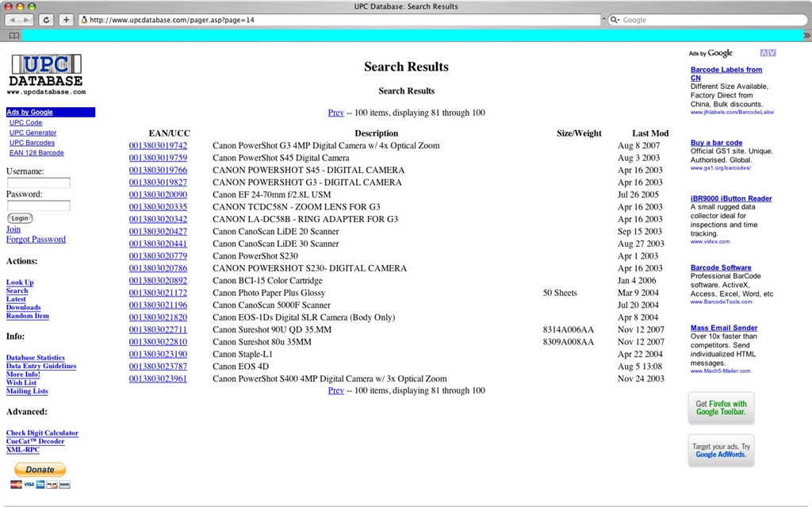Open the Latest action link
This screenshot has height=507, width=812.
pyautogui.click(x=16, y=298)
